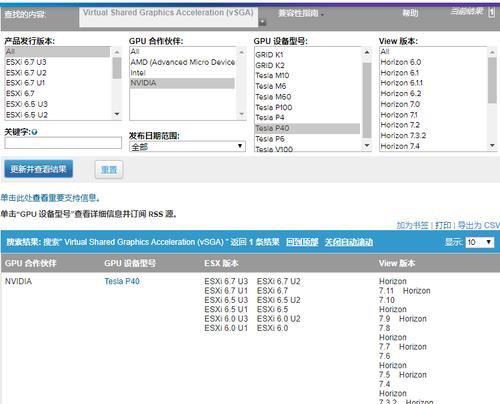The image size is (500, 404).
Task: Select All in product release version list
Action: coord(57,52)
